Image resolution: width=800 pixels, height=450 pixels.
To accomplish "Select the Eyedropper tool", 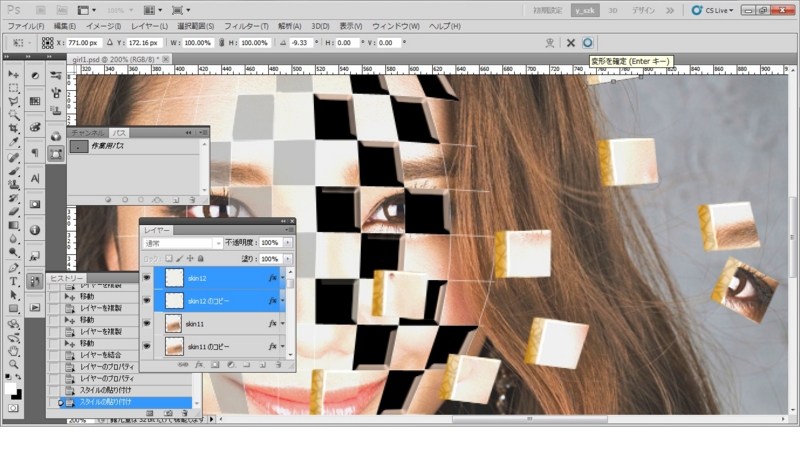I will [13, 142].
